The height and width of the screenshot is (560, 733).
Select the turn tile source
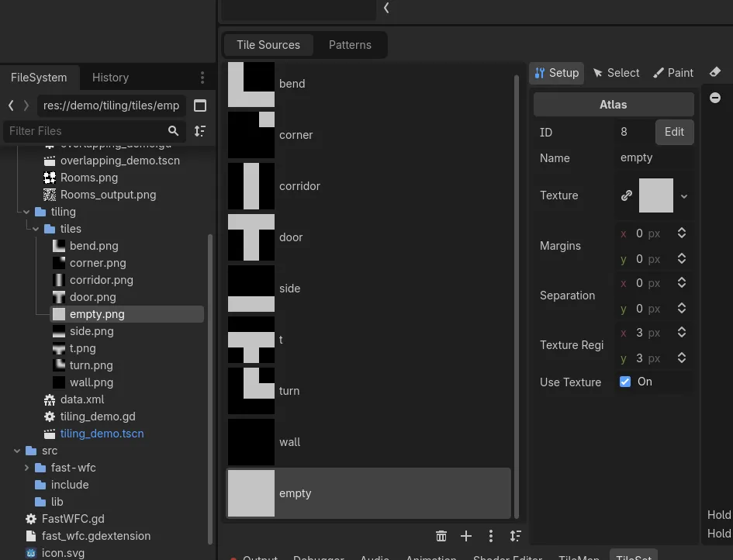[369, 391]
